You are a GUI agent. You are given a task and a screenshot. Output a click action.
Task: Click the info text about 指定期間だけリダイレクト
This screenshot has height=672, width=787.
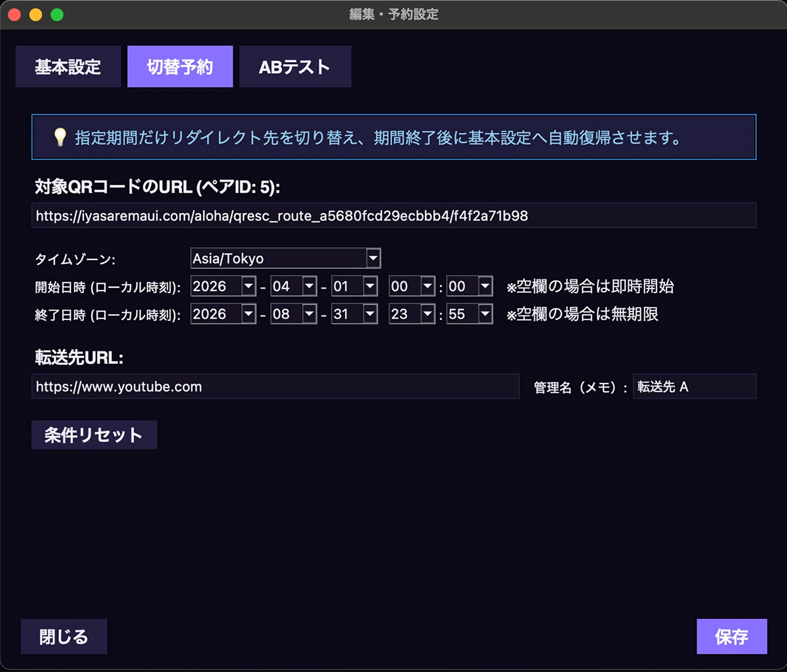click(378, 138)
